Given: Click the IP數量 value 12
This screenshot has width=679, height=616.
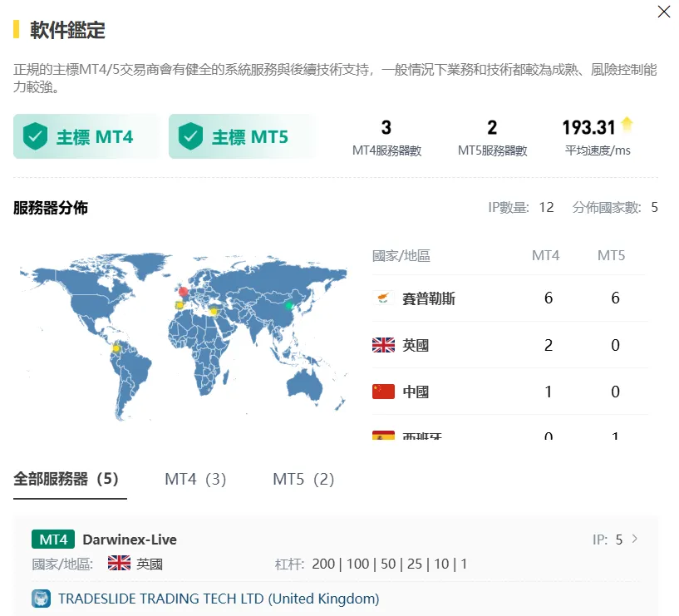Looking at the screenshot, I should [547, 207].
